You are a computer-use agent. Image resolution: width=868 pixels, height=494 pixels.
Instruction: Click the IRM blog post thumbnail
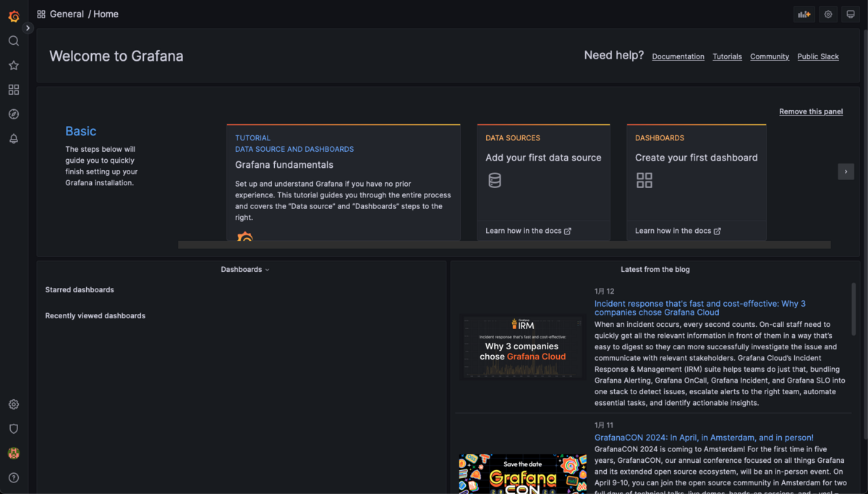522,347
